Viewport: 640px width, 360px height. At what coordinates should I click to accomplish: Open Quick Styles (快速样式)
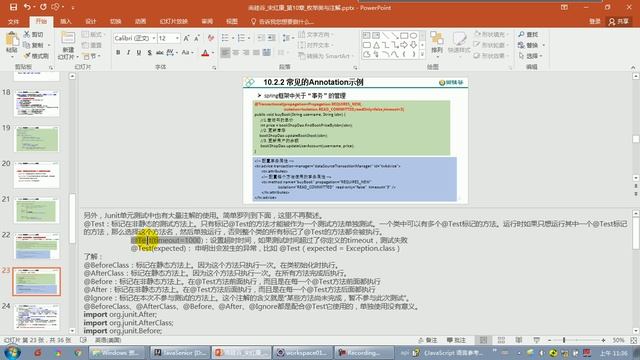[459, 44]
